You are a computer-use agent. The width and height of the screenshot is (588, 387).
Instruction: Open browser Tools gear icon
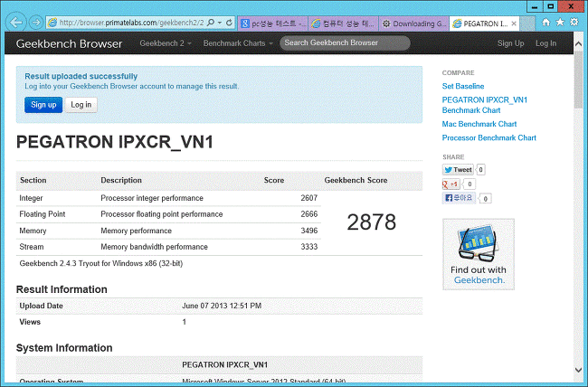tap(574, 22)
